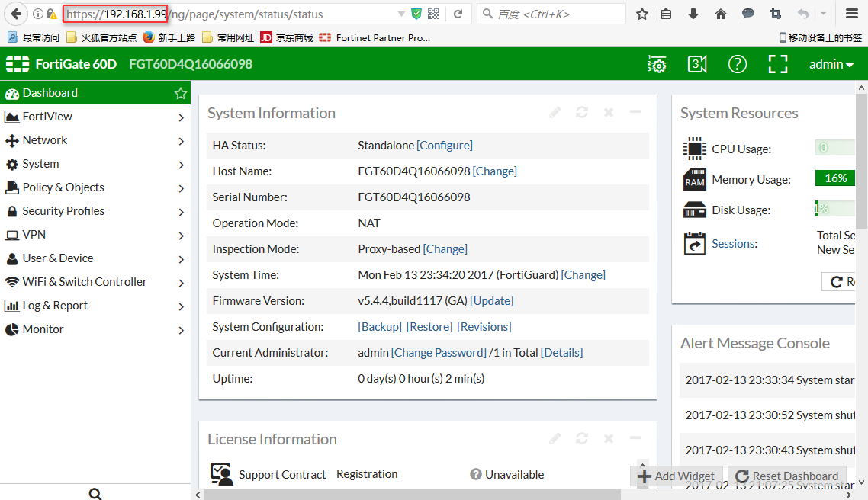Open the address bar history dropdown arrow
This screenshot has width=868, height=500.
pos(401,14)
